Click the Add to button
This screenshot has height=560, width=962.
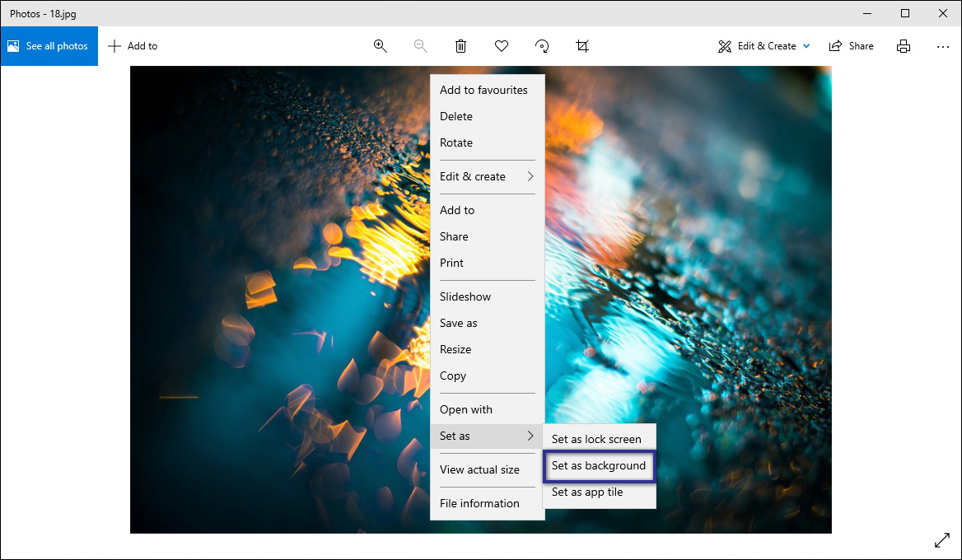point(132,46)
